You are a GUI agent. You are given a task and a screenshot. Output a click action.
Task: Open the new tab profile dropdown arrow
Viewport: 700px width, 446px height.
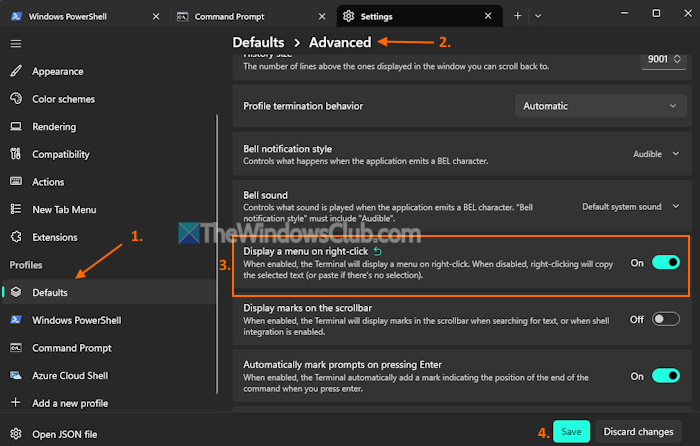tap(538, 16)
